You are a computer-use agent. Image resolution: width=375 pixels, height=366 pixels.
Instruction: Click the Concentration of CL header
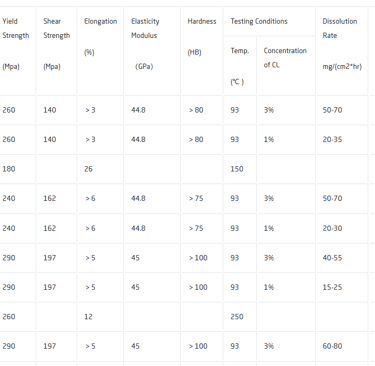[x=286, y=66]
